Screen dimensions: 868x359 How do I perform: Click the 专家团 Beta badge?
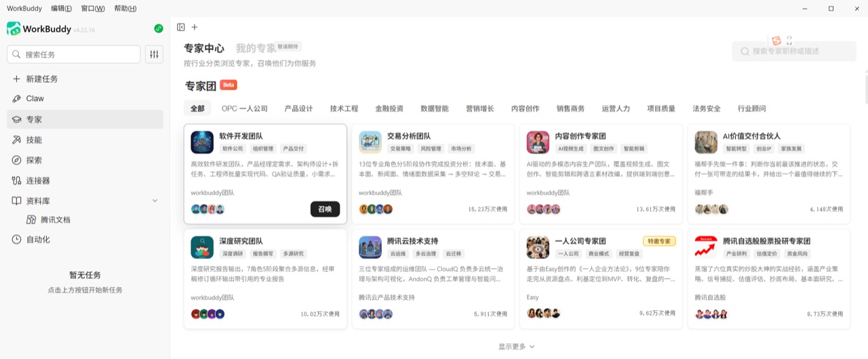(x=229, y=85)
